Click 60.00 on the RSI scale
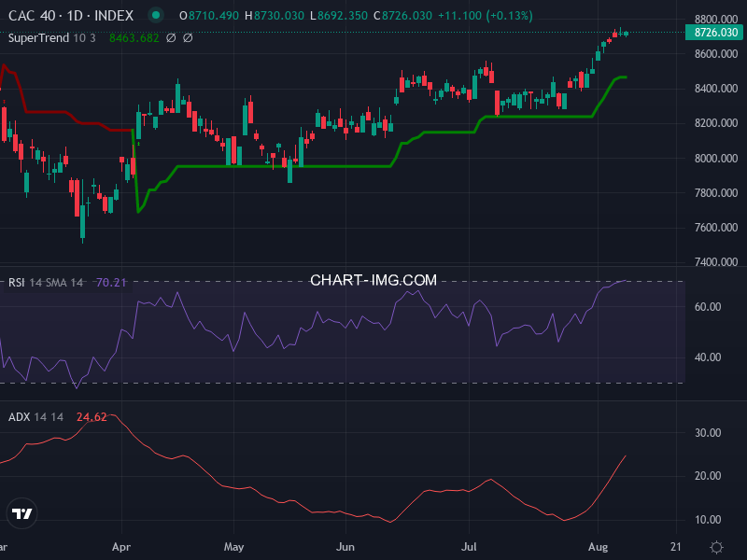The image size is (747, 560). coord(708,307)
